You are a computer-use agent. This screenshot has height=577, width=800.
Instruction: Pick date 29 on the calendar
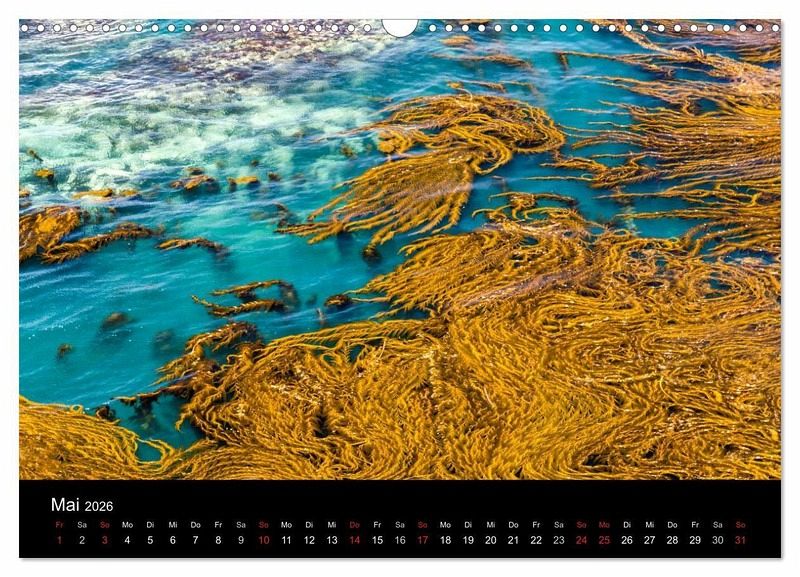(x=695, y=540)
